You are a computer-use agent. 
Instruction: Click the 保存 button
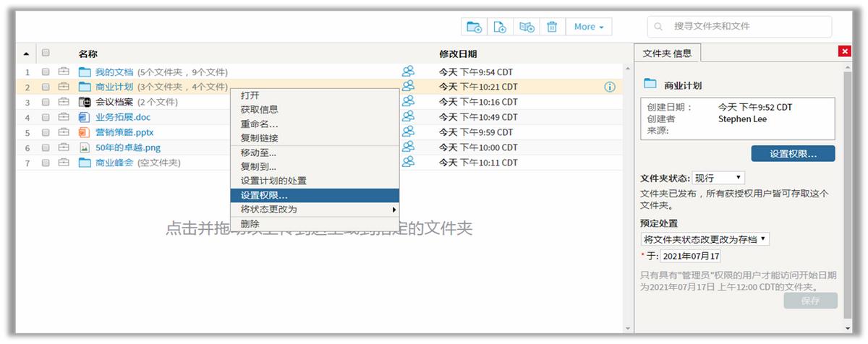pos(810,301)
